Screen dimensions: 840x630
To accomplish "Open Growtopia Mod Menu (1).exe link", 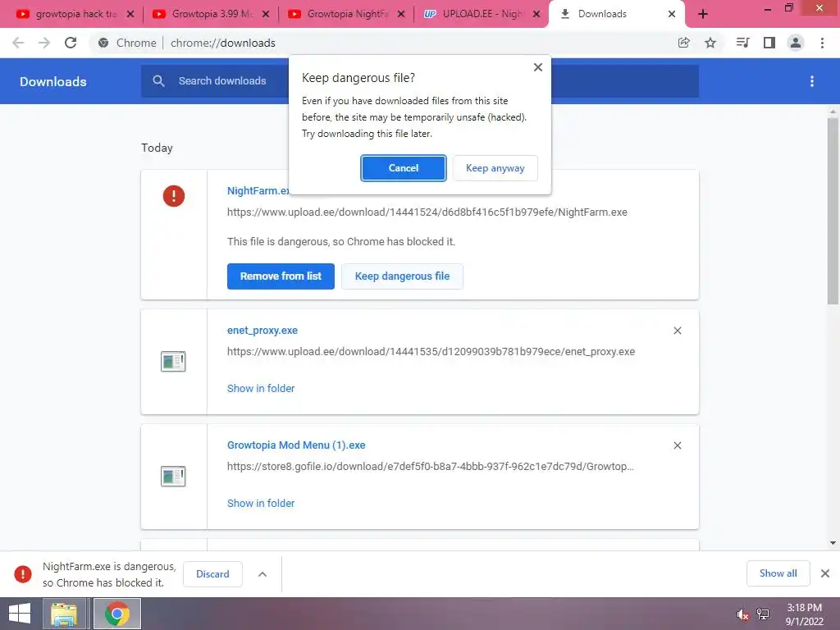I will pos(296,445).
